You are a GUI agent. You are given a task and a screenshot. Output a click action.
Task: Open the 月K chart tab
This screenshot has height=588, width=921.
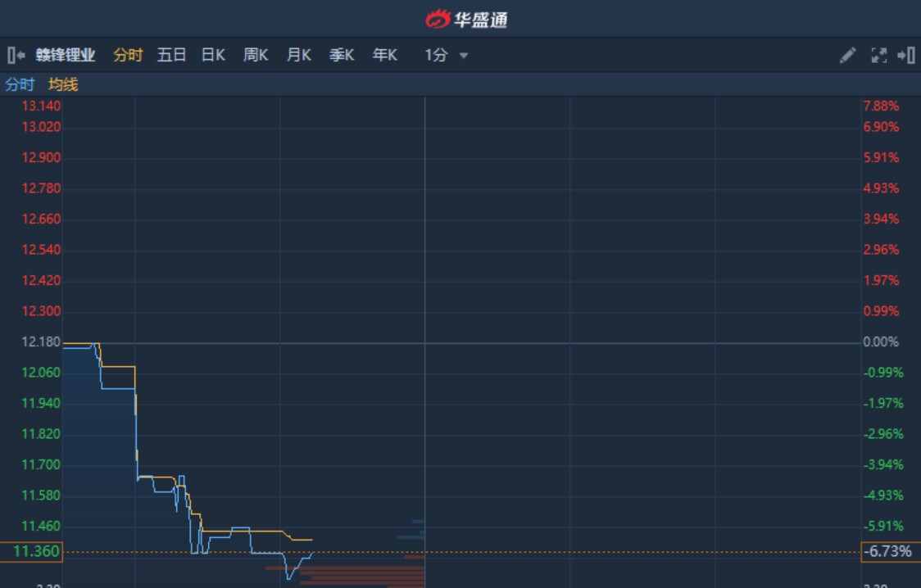(299, 55)
